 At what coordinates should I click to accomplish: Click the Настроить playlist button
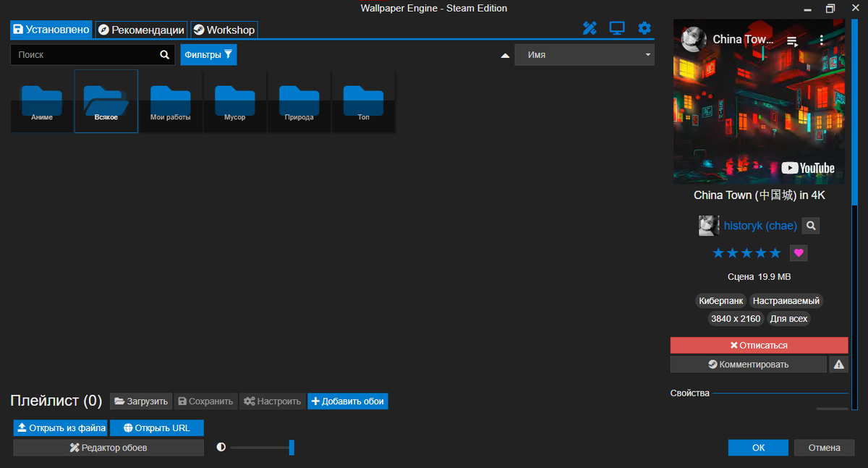tap(272, 401)
